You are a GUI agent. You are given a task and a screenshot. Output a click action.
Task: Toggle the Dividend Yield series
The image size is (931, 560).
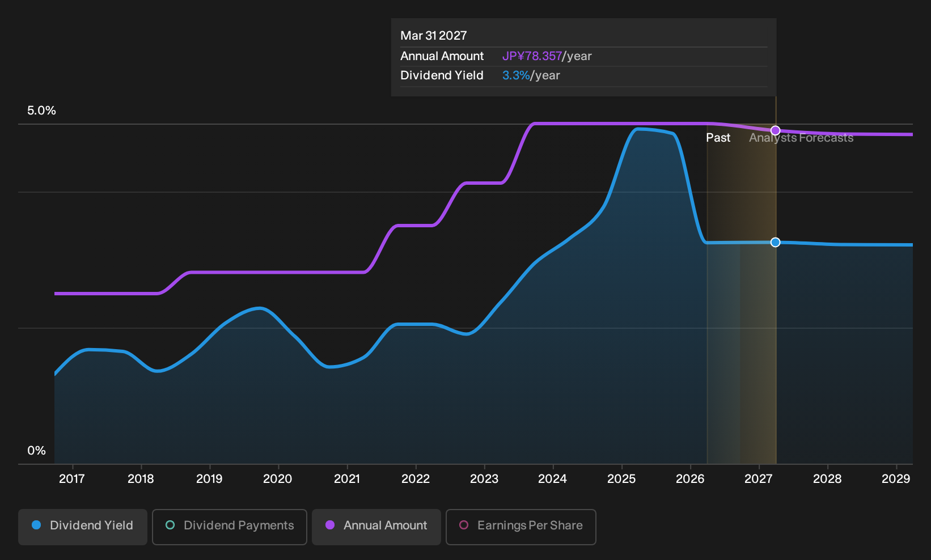tap(83, 527)
